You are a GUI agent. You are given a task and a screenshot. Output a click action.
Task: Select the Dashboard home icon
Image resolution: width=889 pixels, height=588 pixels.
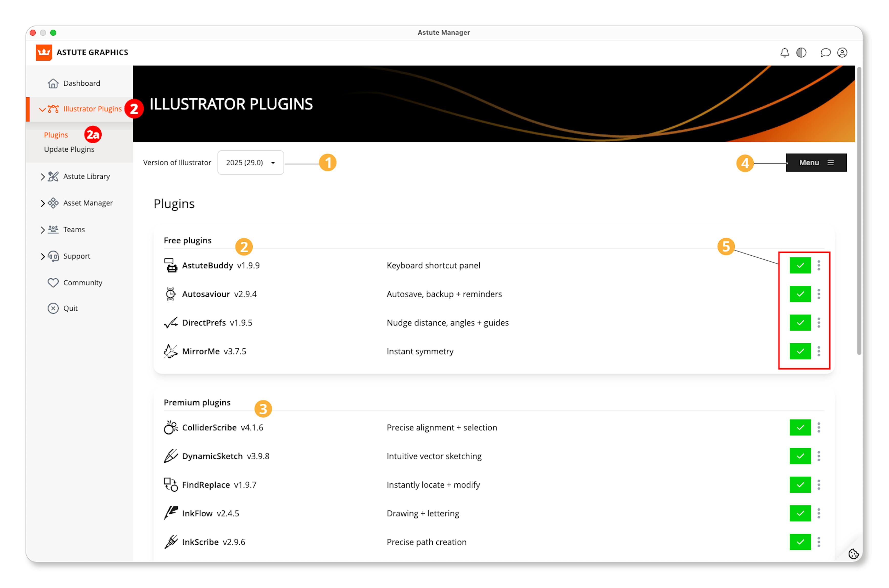(53, 83)
